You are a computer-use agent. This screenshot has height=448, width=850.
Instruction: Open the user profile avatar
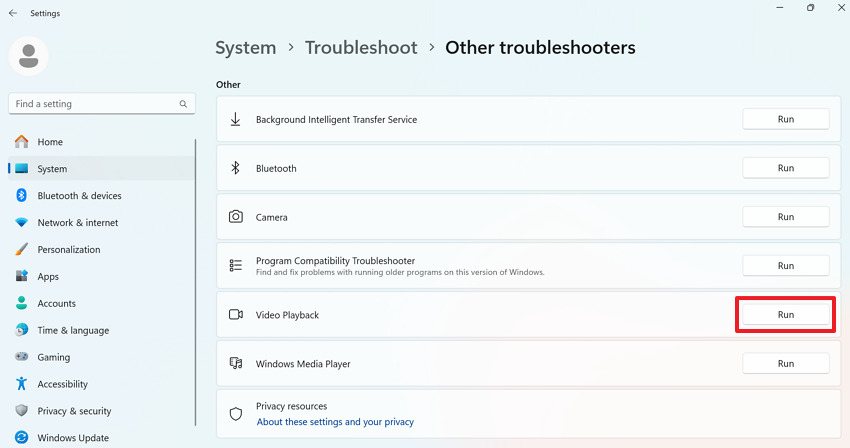(29, 56)
